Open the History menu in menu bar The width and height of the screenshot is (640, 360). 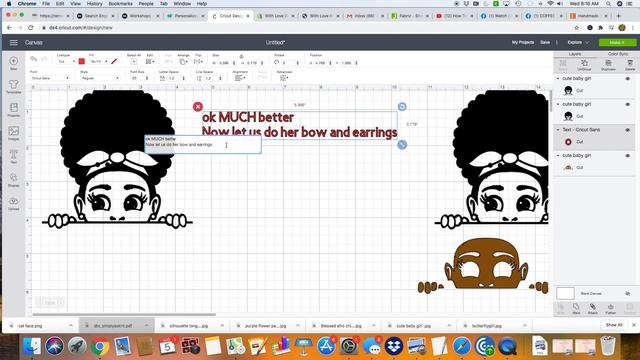pyautogui.click(x=94, y=4)
